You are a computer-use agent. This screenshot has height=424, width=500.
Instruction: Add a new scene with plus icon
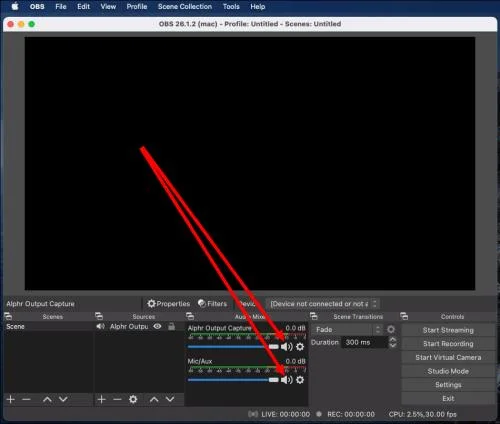(x=11, y=399)
